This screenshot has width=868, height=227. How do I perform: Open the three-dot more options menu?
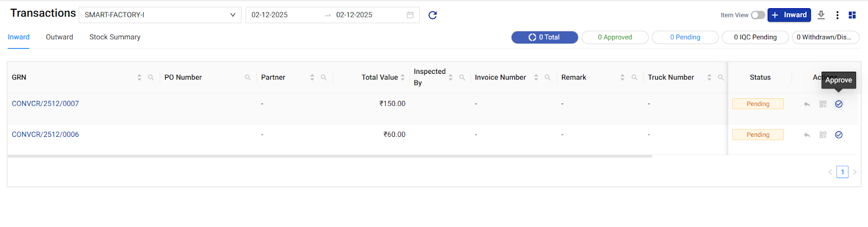837,15
